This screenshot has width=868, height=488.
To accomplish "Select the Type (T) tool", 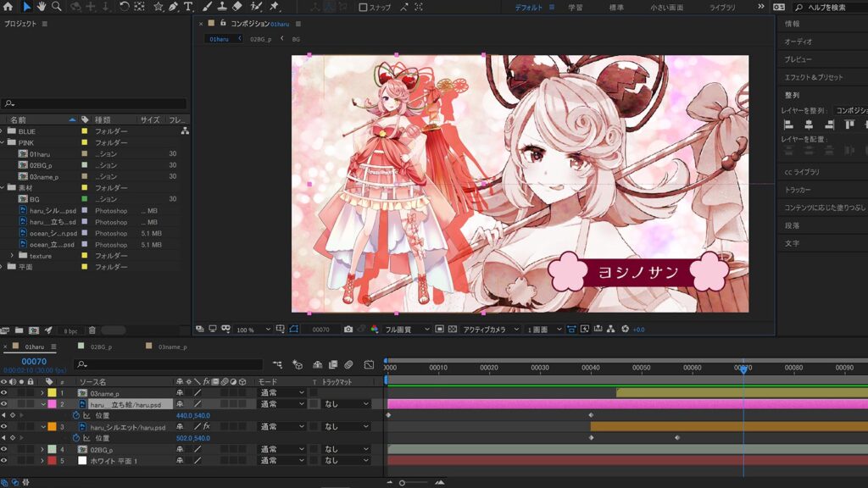I will point(188,7).
